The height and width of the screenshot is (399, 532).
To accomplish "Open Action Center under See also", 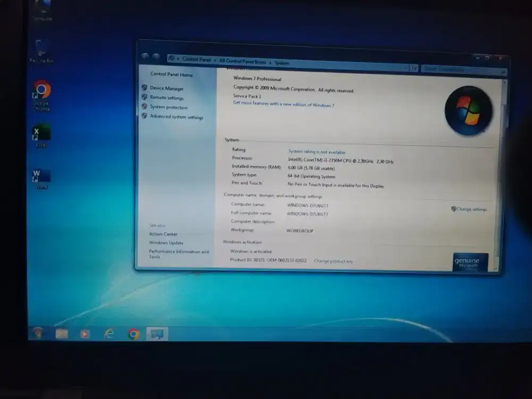I will (x=163, y=234).
